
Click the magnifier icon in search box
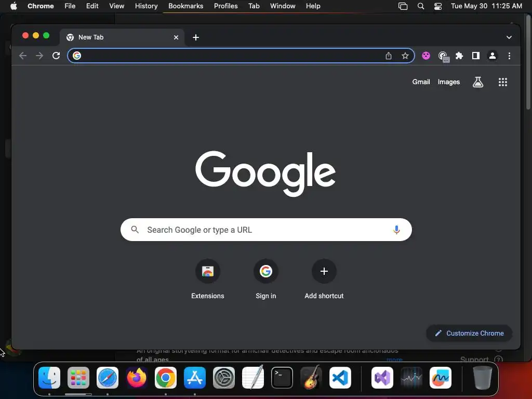(x=135, y=230)
